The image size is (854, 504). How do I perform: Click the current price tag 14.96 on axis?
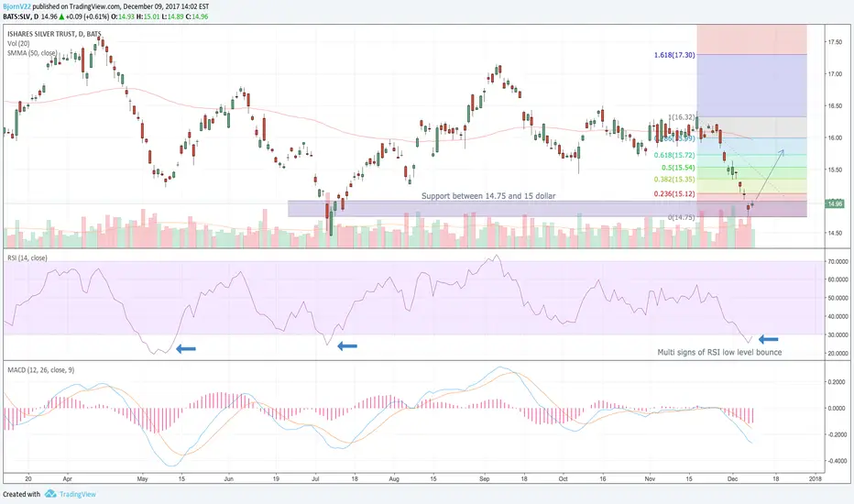click(x=835, y=203)
